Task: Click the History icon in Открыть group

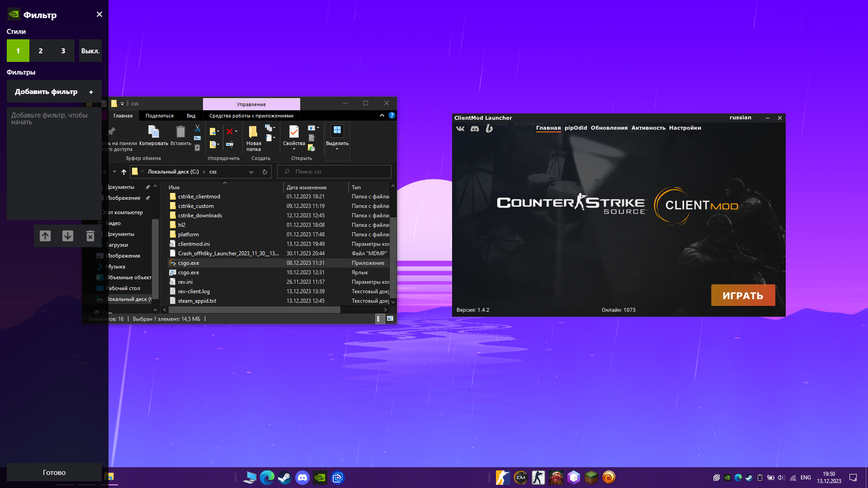Action: 311,147
